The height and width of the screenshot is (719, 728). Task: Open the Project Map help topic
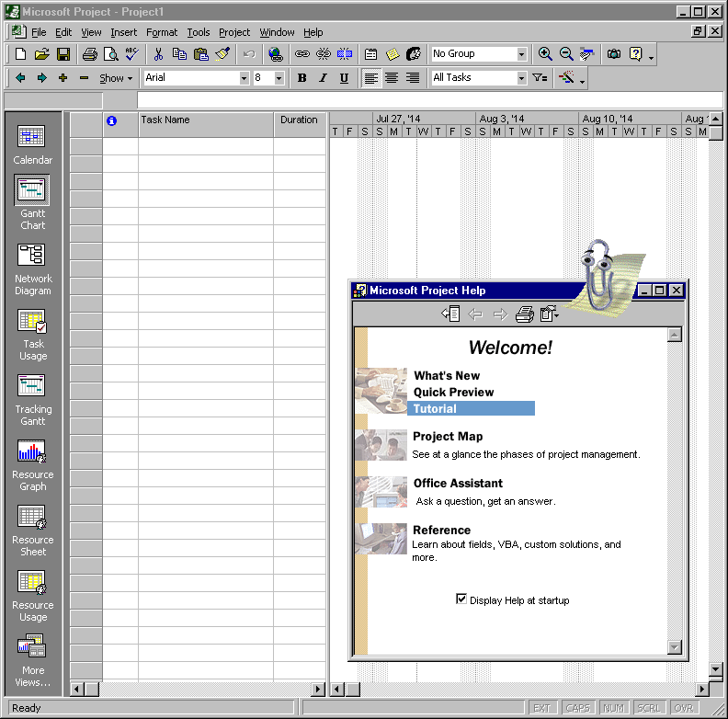pyautogui.click(x=448, y=436)
